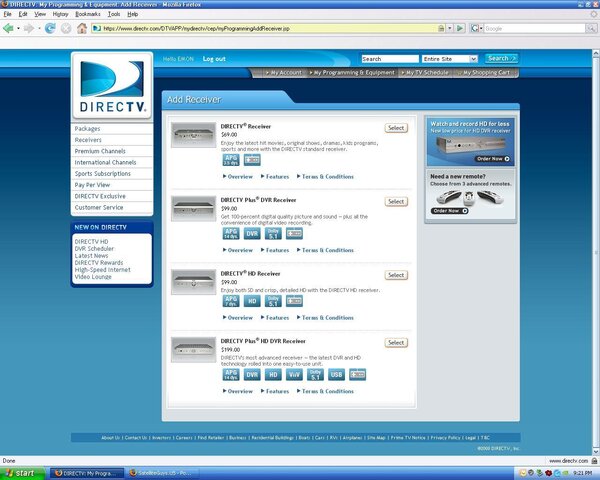Open the History menu

[60, 14]
